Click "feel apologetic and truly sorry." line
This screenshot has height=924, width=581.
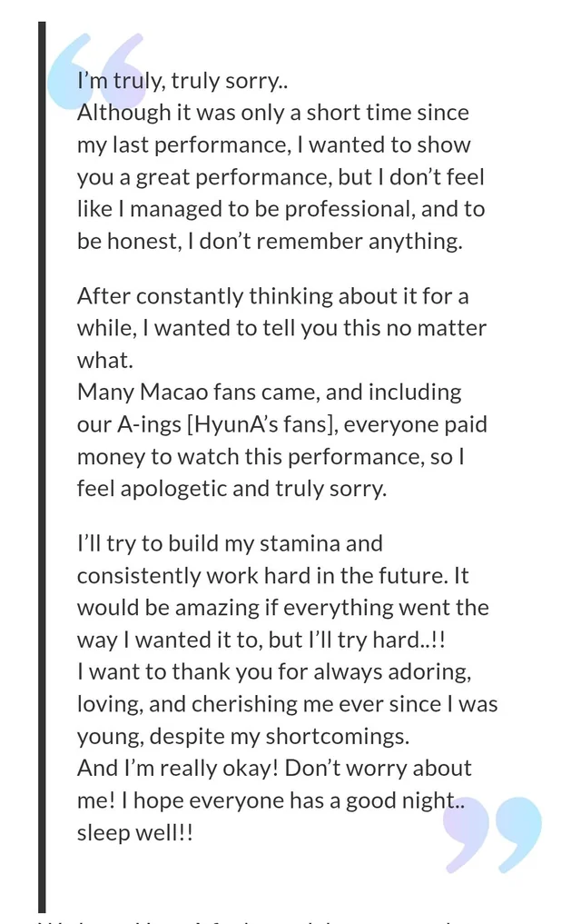click(231, 488)
